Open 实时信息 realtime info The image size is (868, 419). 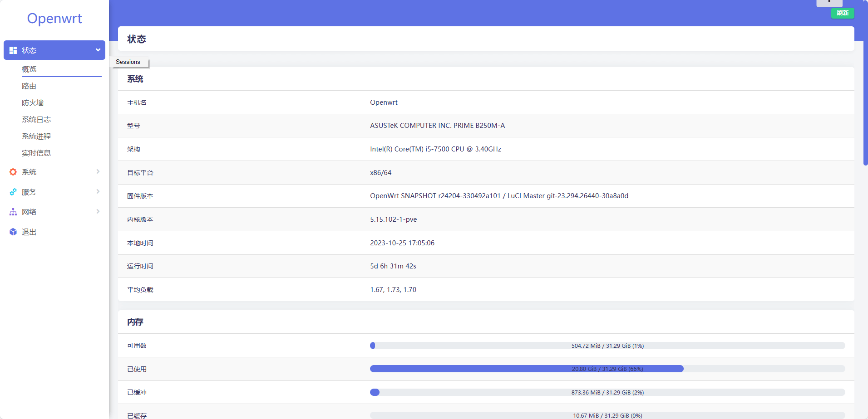coord(36,153)
